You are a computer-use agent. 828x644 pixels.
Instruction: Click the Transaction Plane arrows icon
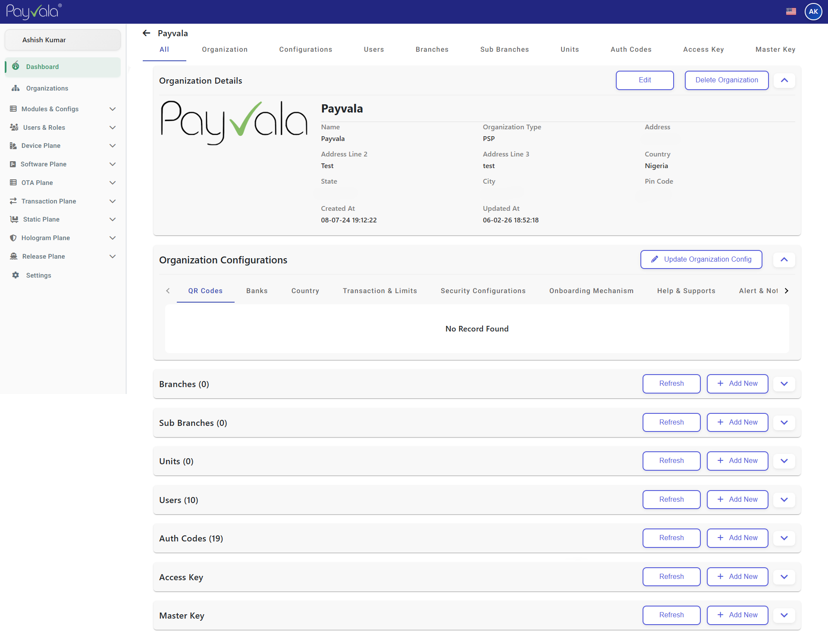13,201
